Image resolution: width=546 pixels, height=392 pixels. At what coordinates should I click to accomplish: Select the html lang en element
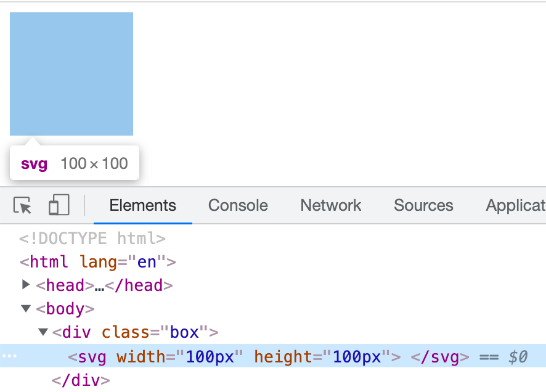pyautogui.click(x=98, y=262)
